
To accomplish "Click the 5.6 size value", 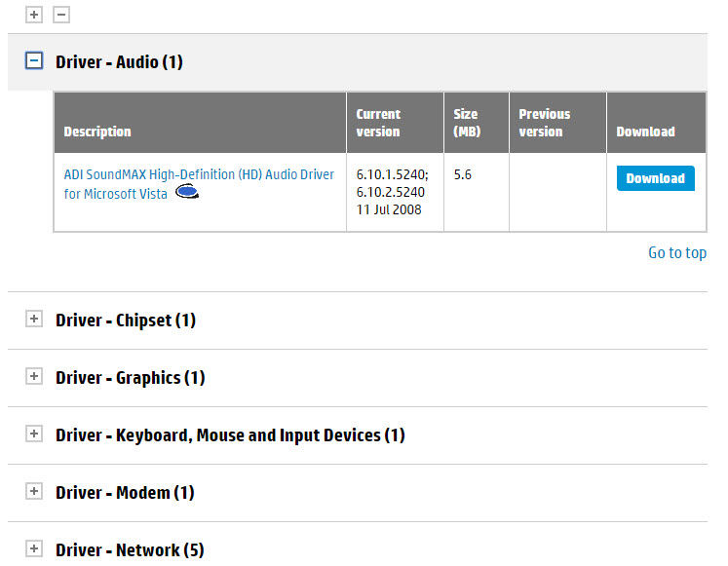I will (x=462, y=175).
